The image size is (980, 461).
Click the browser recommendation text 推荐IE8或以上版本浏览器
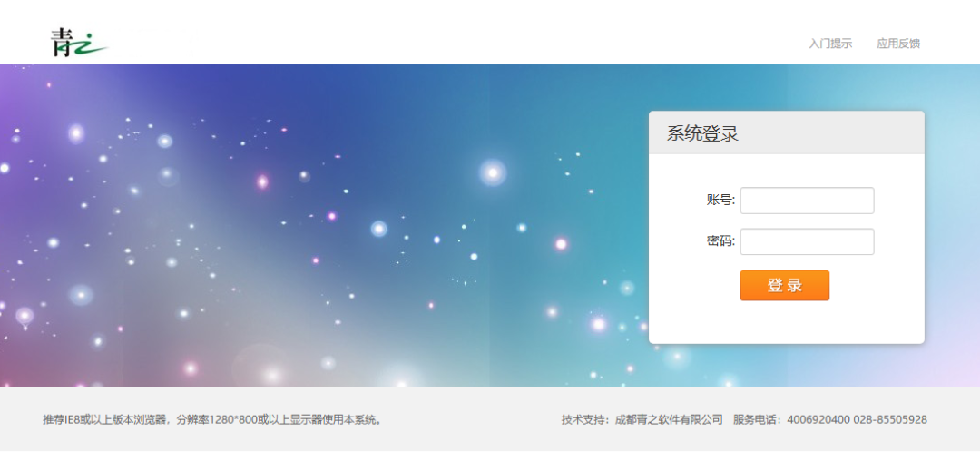[106, 420]
